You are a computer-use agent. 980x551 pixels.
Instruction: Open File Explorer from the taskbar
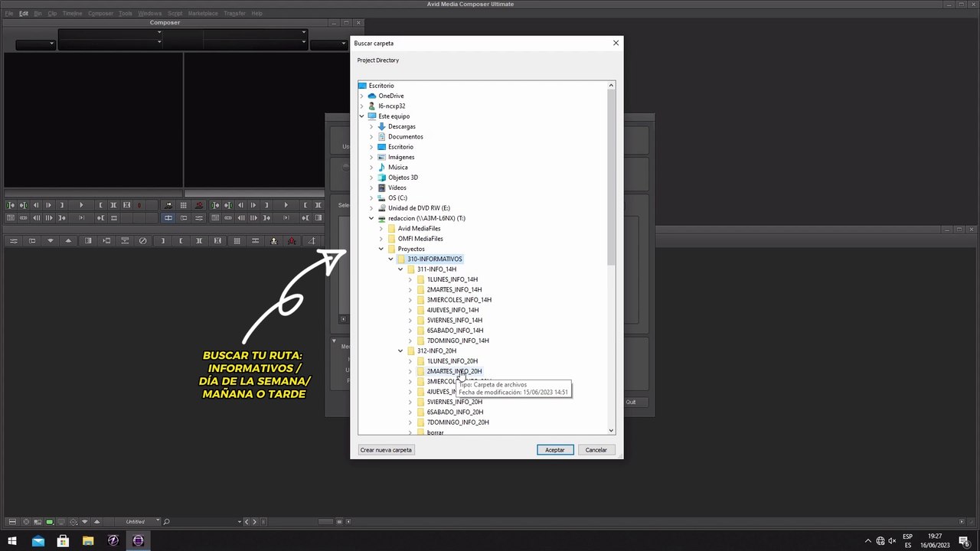tap(88, 540)
